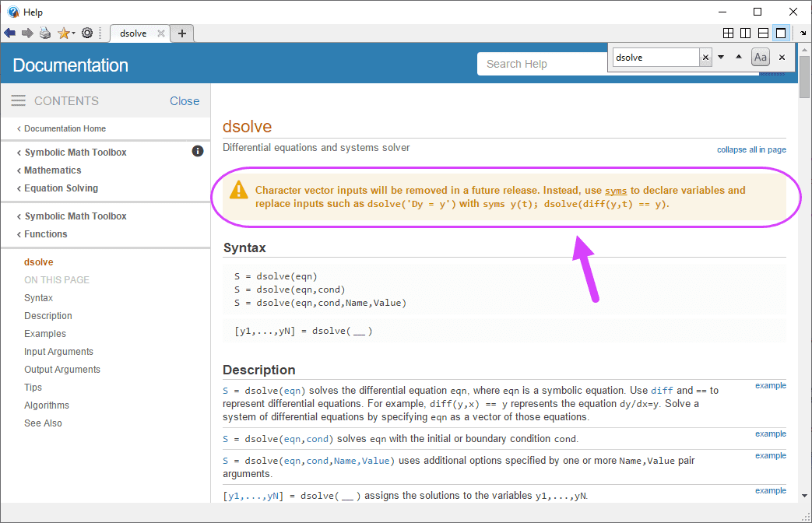Click the find-in-page field containing dsolve
The image size is (812, 523).
click(x=656, y=58)
